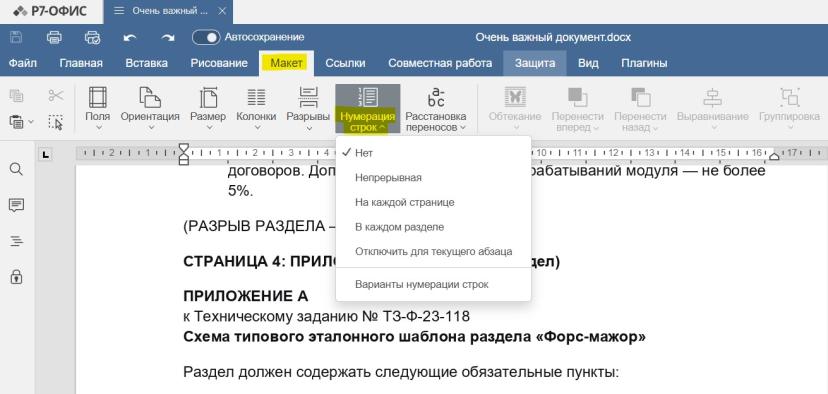Viewport: 828px width, 394px height.
Task: Click the Copy icon
Action: coord(16,96)
